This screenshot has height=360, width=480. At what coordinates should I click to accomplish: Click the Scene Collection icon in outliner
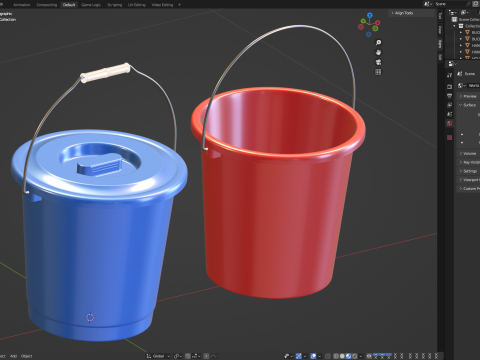tap(454, 19)
